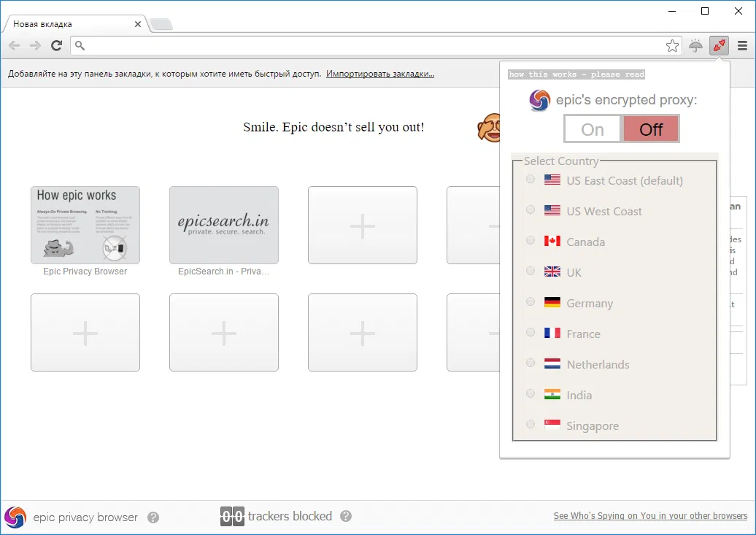The height and width of the screenshot is (535, 756).
Task: Click help icon next to epic privacy browser
Action: point(153,517)
